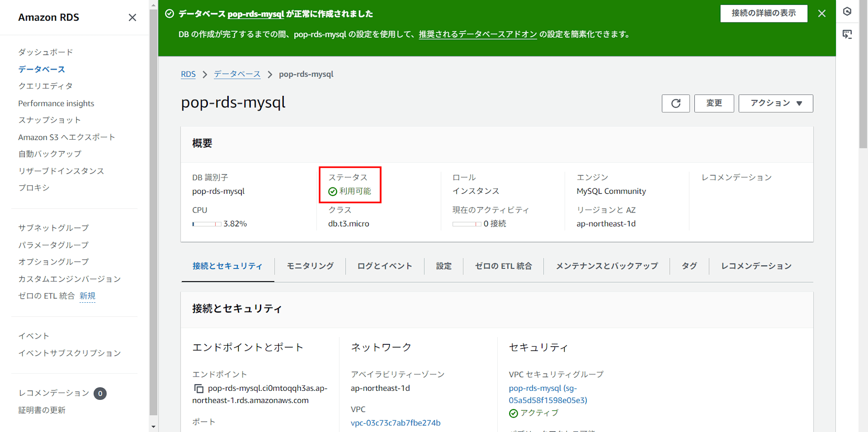Image resolution: width=868 pixels, height=432 pixels.
Task: Open Performance insights in sidebar
Action: 56,103
